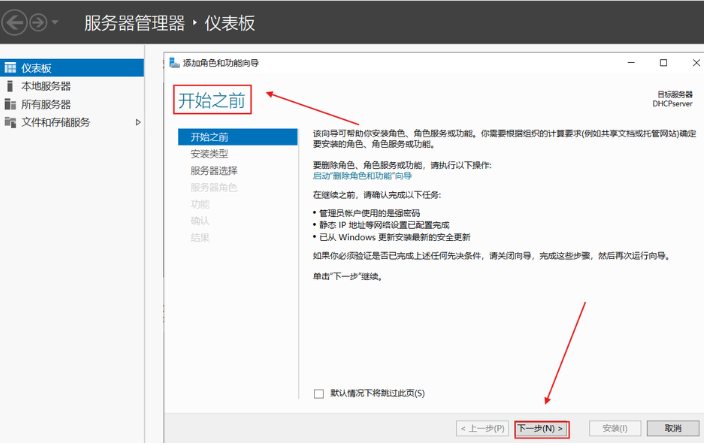Go to the 安装类型 wizard step
Viewport: 704px width, 445px height.
tap(209, 154)
